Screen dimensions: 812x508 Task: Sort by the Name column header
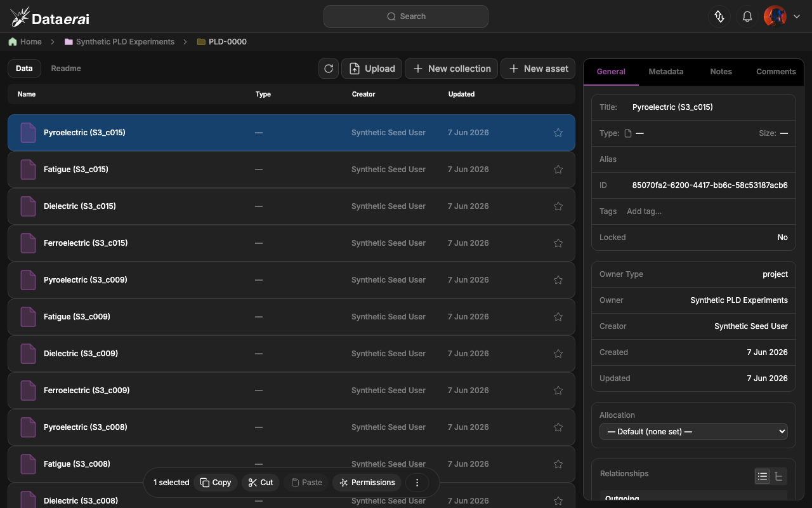27,94
